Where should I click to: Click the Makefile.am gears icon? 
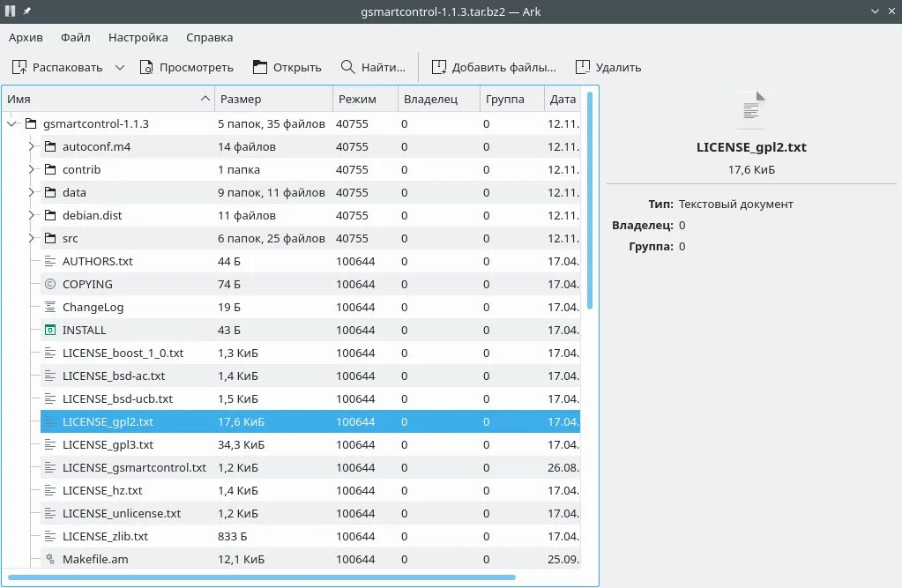coord(50,559)
